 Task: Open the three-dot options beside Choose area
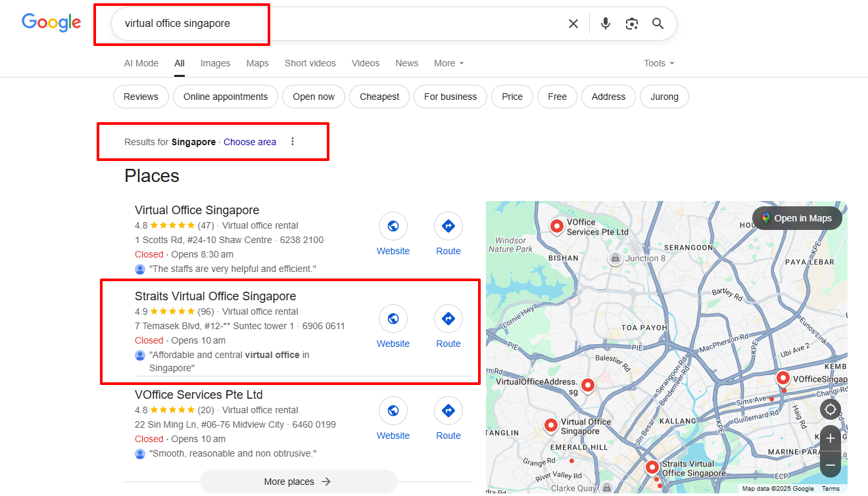(293, 142)
